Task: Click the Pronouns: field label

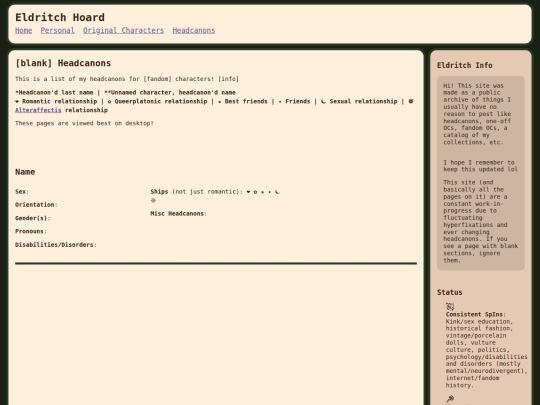Action: coord(31,231)
